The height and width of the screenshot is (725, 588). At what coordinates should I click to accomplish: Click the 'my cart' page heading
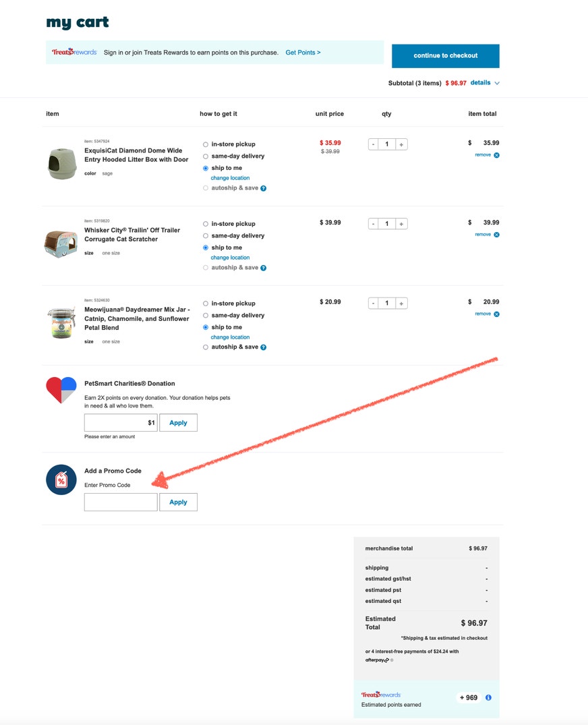77,23
